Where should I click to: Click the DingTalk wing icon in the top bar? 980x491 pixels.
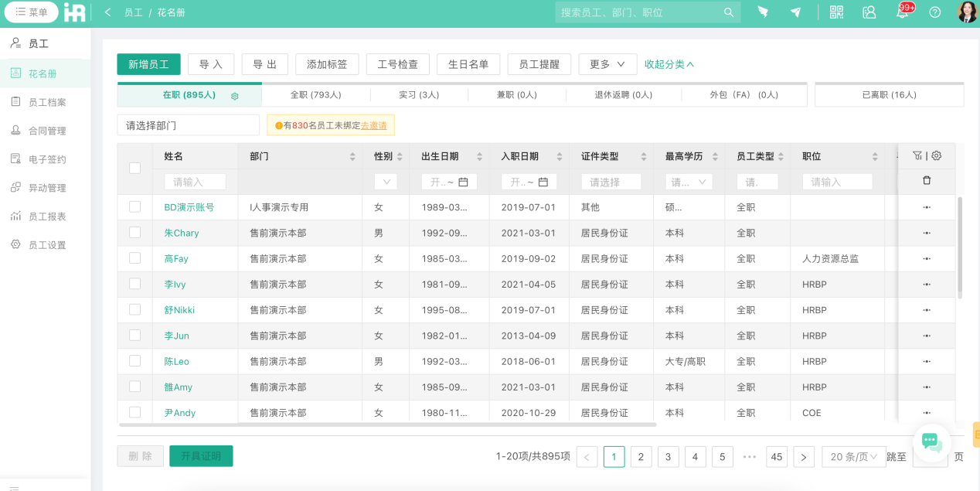pyautogui.click(x=763, y=12)
